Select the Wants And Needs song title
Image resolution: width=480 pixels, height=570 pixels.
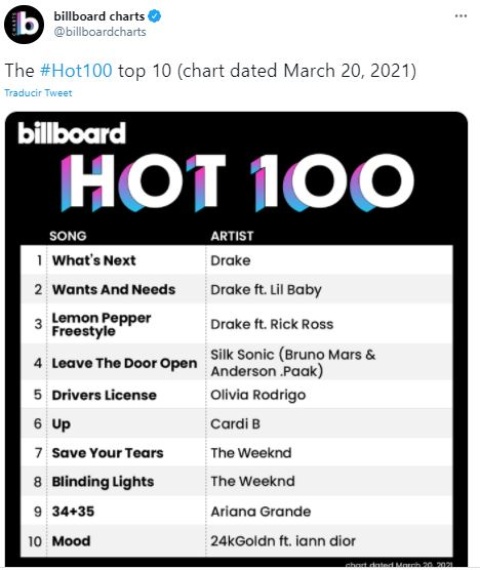113,290
